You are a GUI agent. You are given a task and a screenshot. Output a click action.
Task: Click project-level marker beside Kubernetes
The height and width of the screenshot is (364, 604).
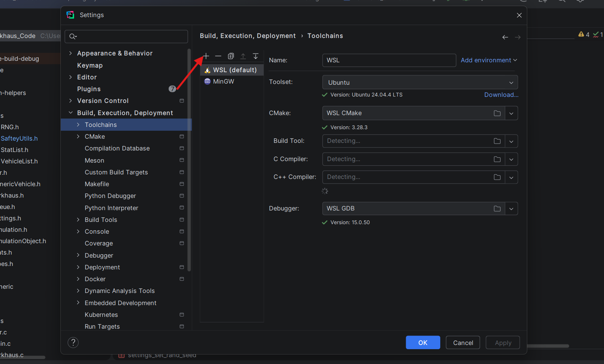pyautogui.click(x=182, y=315)
